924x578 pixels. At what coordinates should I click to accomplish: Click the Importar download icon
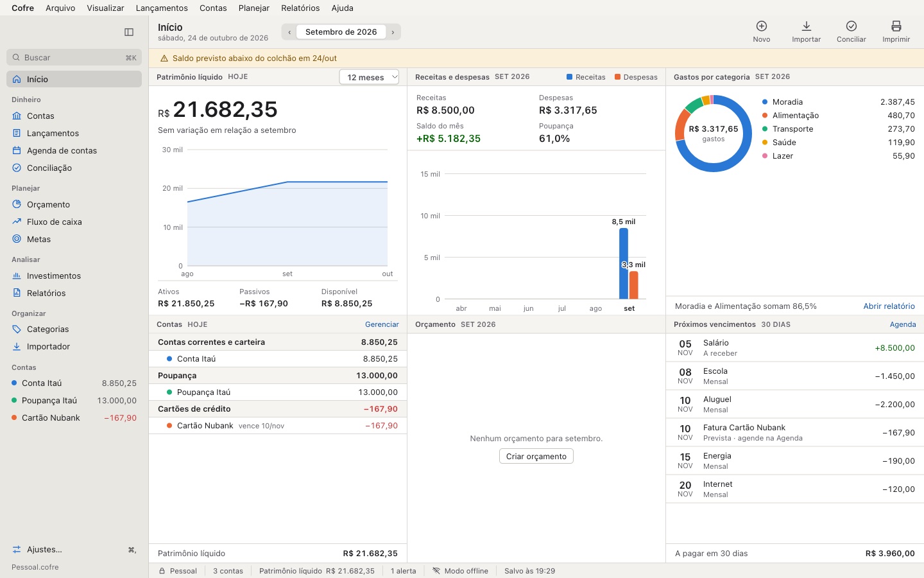[806, 26]
